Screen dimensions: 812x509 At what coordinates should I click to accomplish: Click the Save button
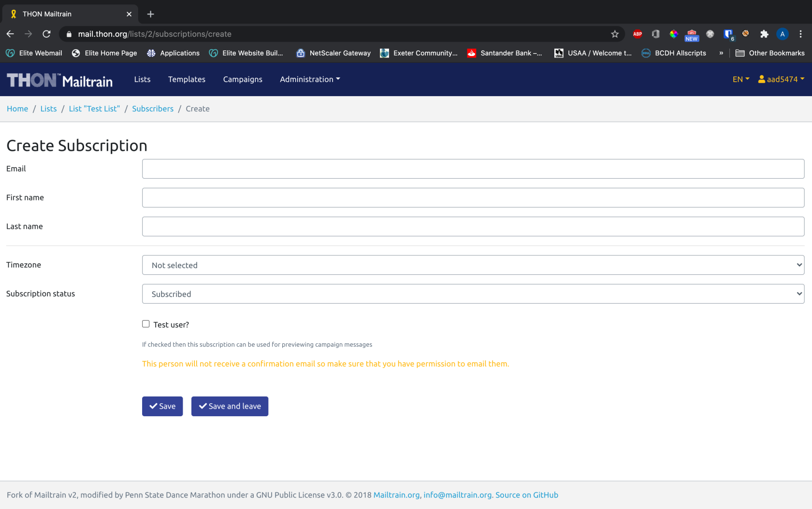click(x=162, y=406)
